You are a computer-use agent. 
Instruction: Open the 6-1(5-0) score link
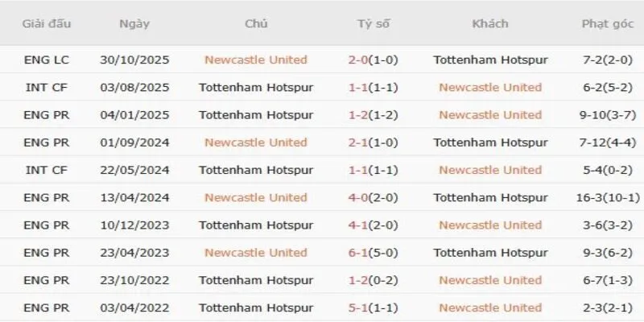374,253
